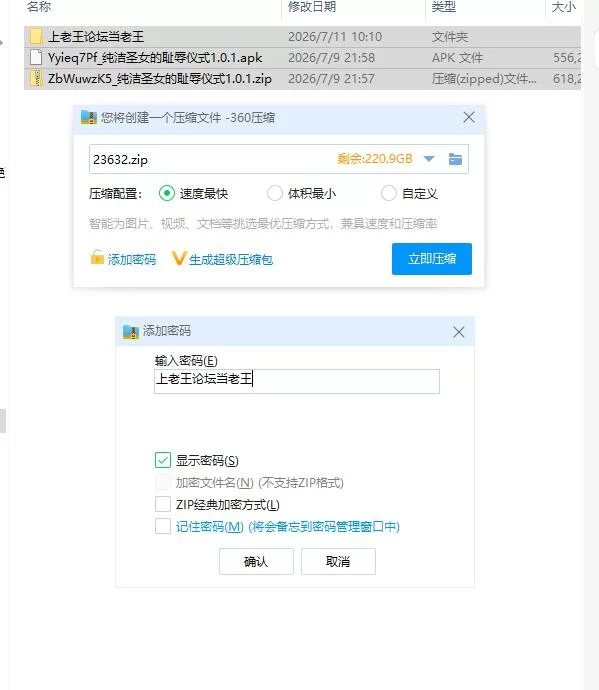
Task: Click the APK 文件 type cell
Action: (x=457, y=58)
